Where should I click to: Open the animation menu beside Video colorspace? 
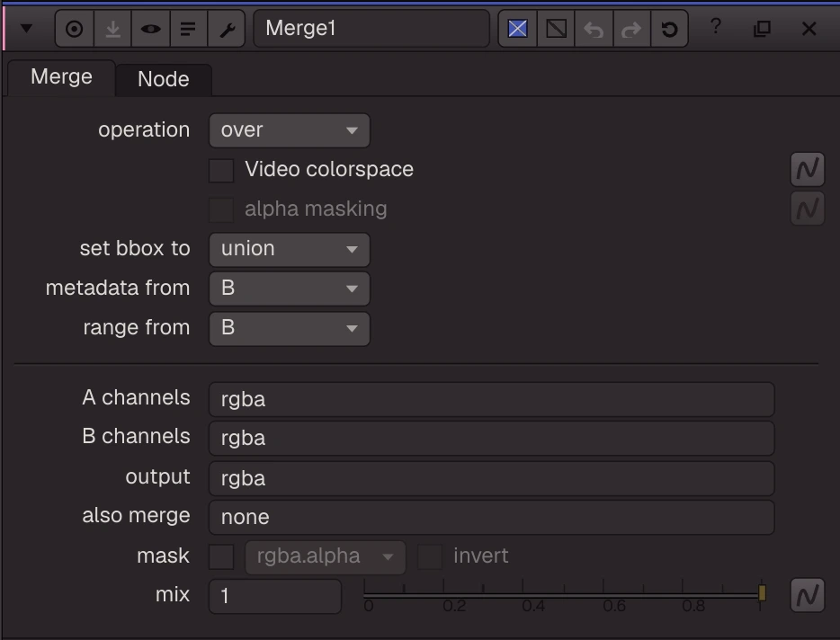point(808,169)
